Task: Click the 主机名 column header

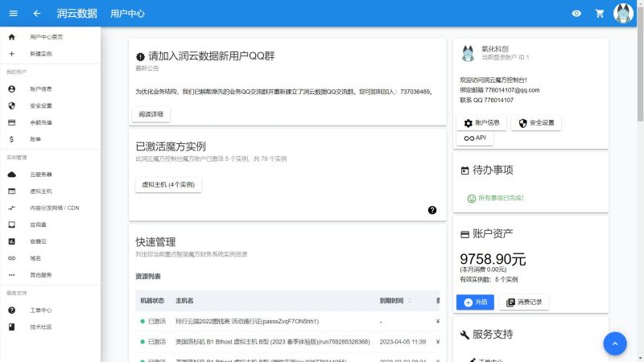Action: tap(184, 301)
